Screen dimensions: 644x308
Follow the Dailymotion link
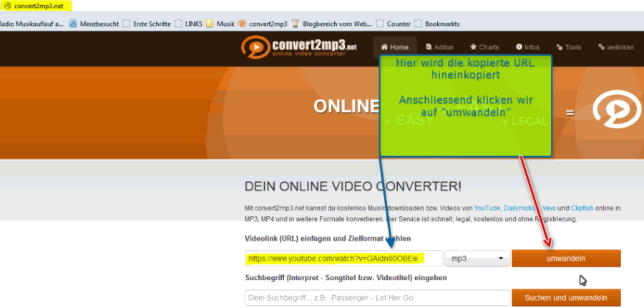click(521, 208)
